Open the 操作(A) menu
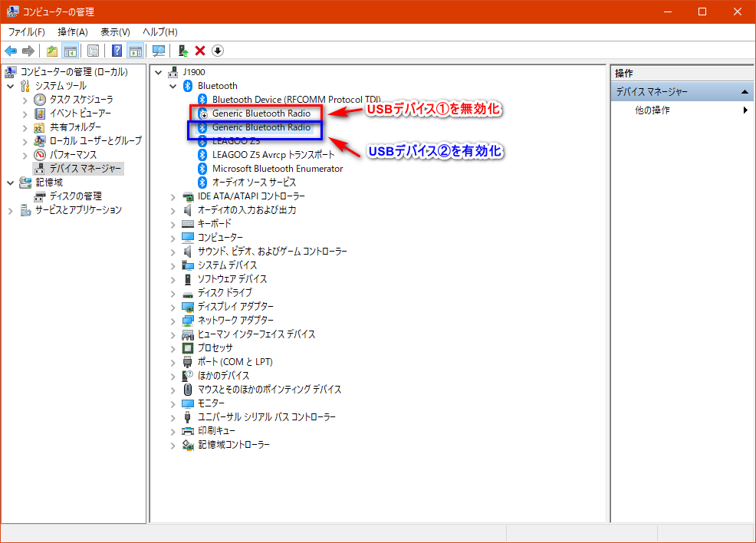The width and height of the screenshot is (756, 543). point(73,31)
